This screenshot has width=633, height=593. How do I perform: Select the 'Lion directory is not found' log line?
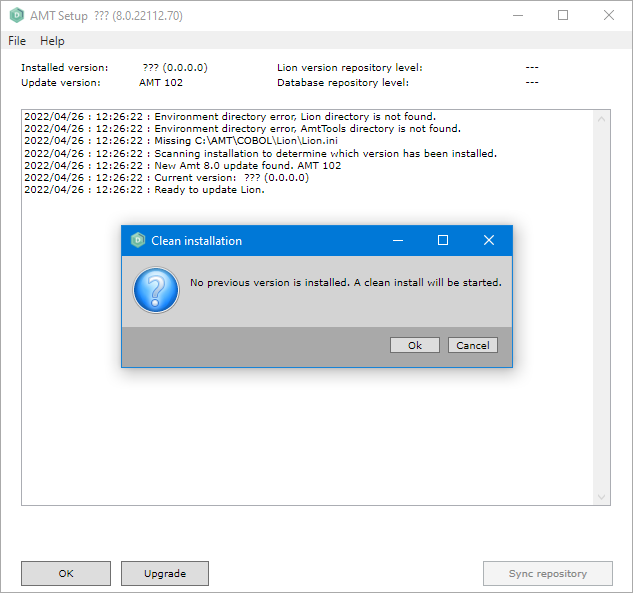coord(230,117)
